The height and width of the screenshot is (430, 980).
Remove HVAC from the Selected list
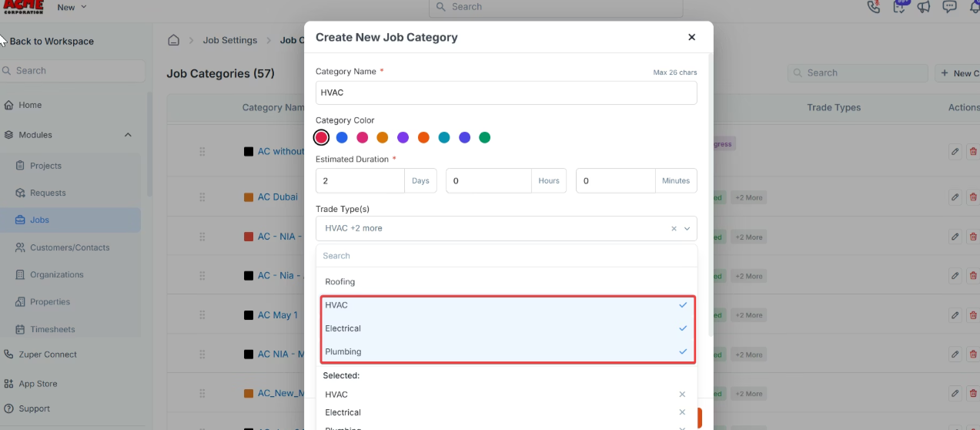[x=682, y=395]
